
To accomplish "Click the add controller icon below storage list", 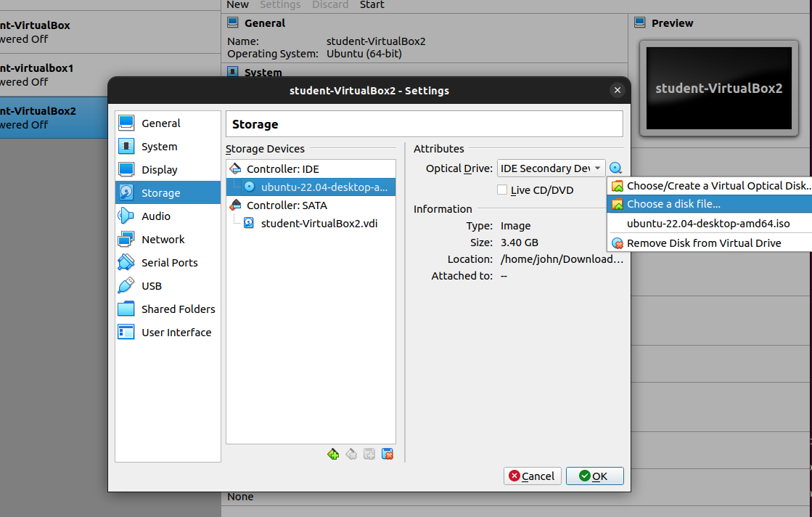I will pos(333,454).
